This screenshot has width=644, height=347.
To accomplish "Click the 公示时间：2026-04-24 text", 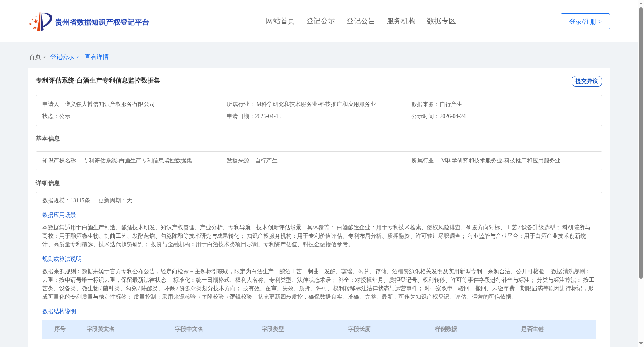I will 439,116.
